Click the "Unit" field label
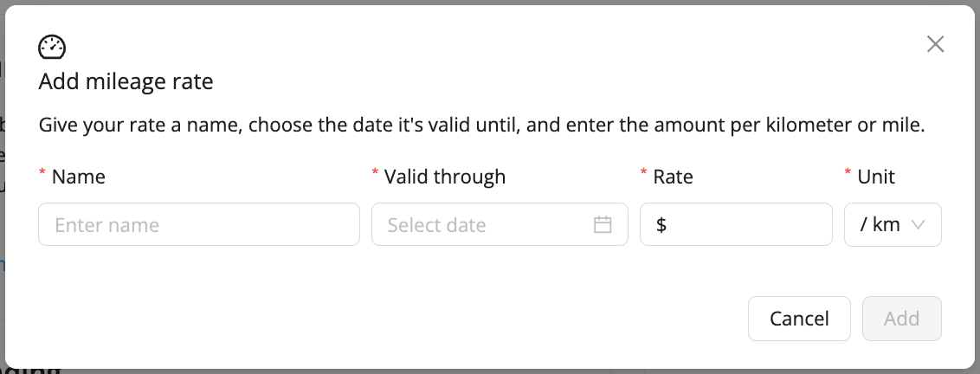The width and height of the screenshot is (980, 374). [x=876, y=177]
